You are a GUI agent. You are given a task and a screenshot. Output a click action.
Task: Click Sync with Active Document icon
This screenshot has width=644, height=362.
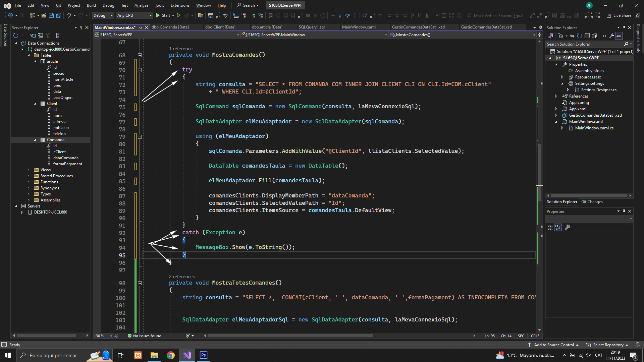572,36
